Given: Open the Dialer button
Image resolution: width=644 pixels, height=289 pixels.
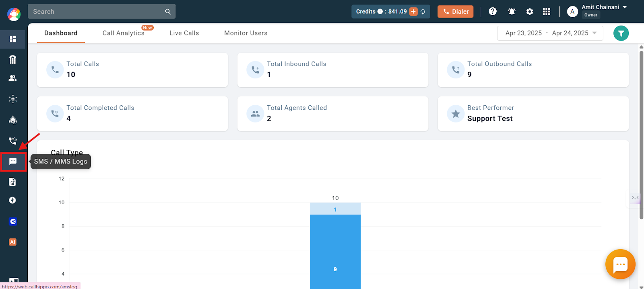Looking at the screenshot, I should 456,12.
